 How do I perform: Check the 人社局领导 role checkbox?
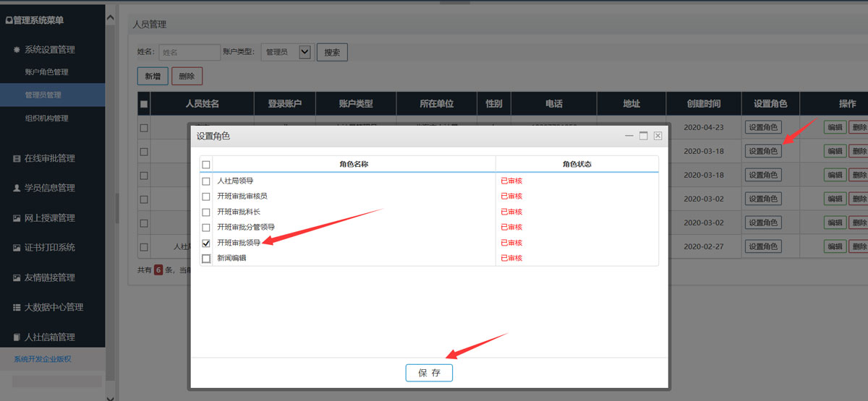pos(206,181)
